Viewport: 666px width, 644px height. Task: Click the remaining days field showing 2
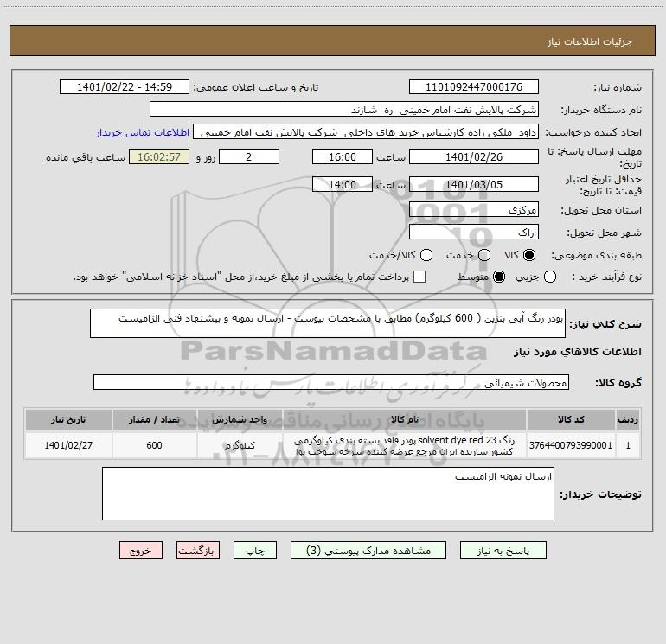[249, 156]
